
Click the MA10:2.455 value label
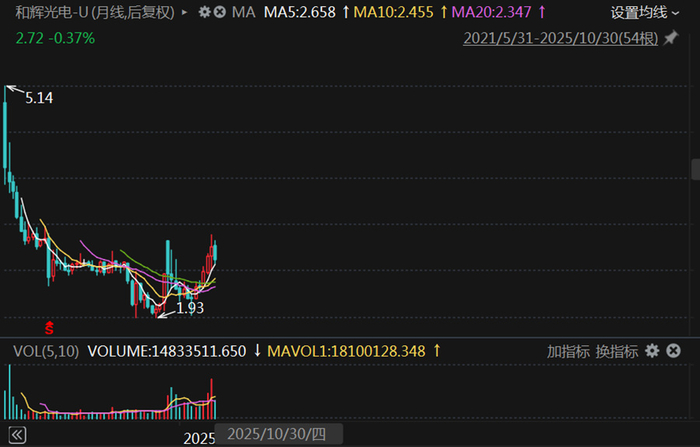pos(393,13)
